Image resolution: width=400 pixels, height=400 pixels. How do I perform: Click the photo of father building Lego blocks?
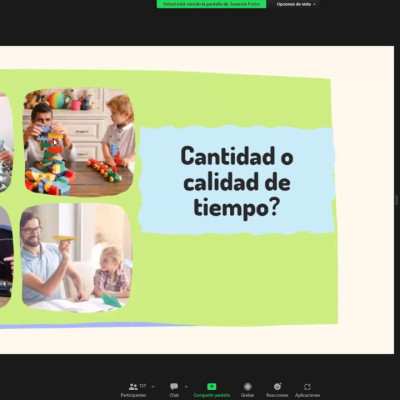(x=79, y=142)
